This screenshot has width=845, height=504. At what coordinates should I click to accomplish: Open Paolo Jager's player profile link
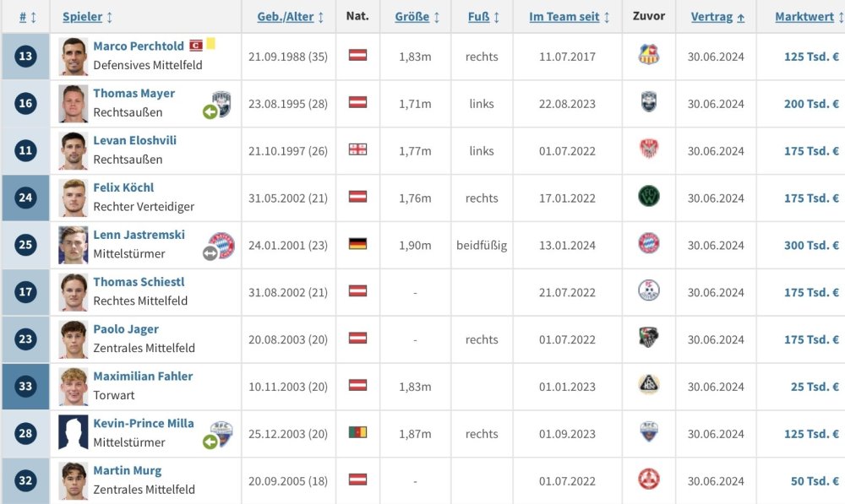(126, 329)
